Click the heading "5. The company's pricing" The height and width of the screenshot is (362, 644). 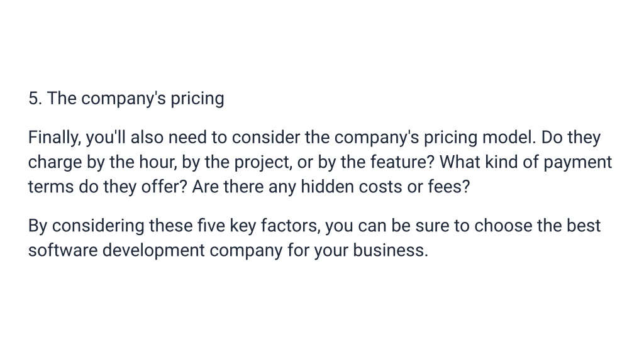pos(126,99)
